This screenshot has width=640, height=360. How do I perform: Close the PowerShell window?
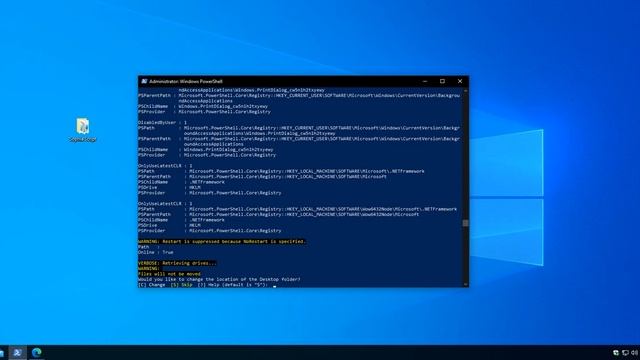460,81
